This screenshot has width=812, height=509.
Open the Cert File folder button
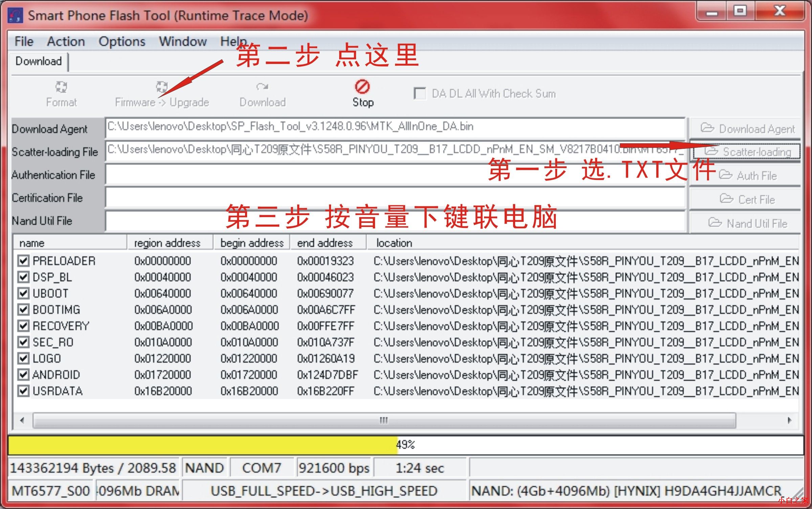click(x=746, y=199)
